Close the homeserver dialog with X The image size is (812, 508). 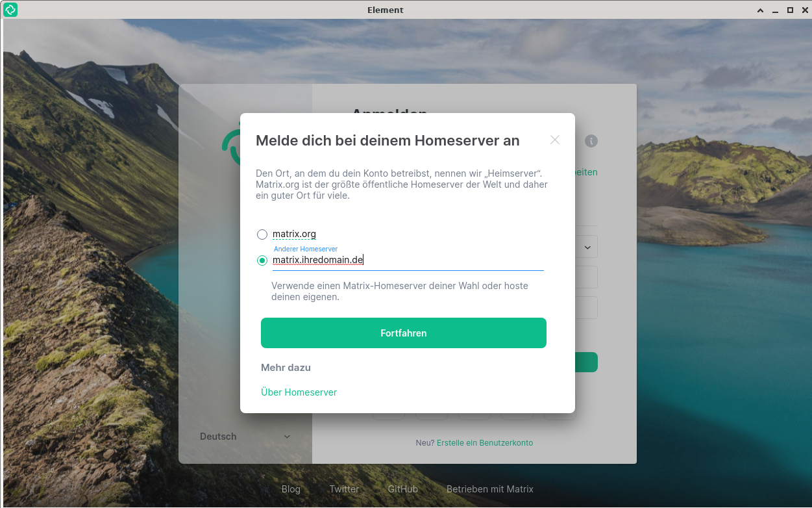coord(554,140)
